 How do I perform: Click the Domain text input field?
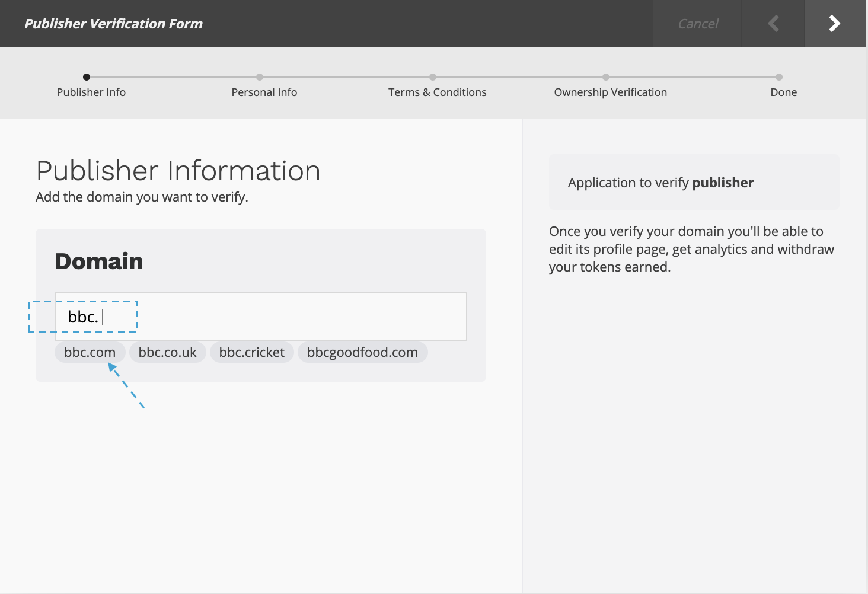pos(261,317)
